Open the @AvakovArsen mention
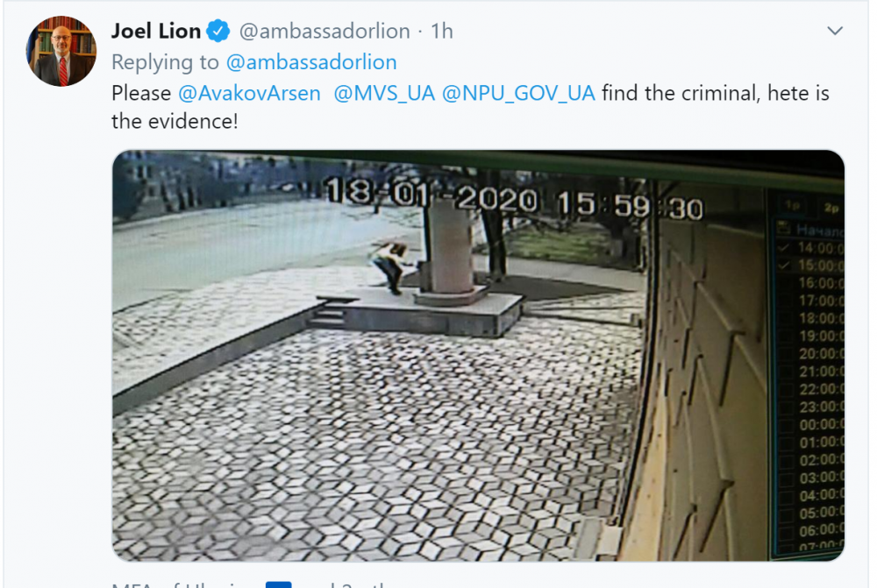Screen dimensions: 877x588 coord(249,94)
